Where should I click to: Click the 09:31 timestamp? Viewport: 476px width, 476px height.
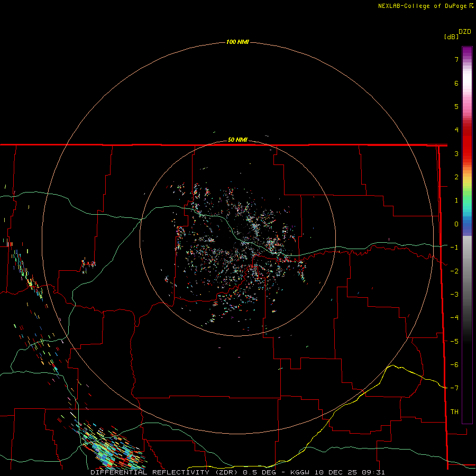coord(373,472)
